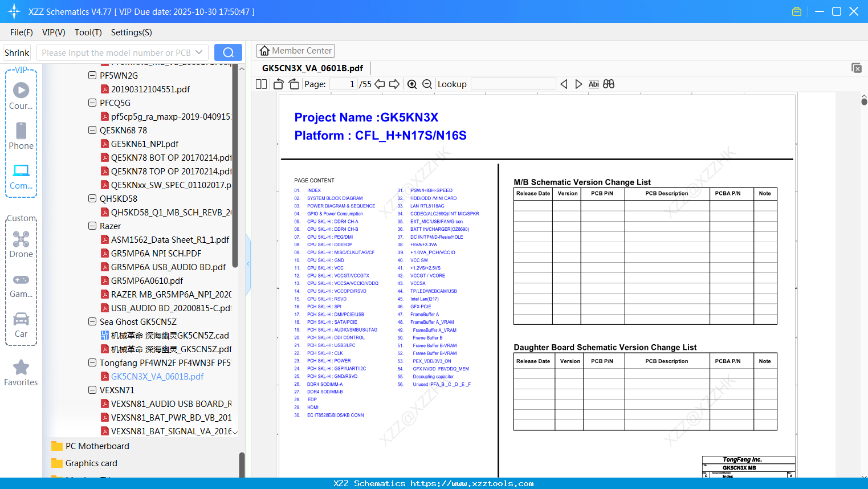Screen dimensions: 868x489
Task: Find next Lookup match
Action: (x=578, y=84)
